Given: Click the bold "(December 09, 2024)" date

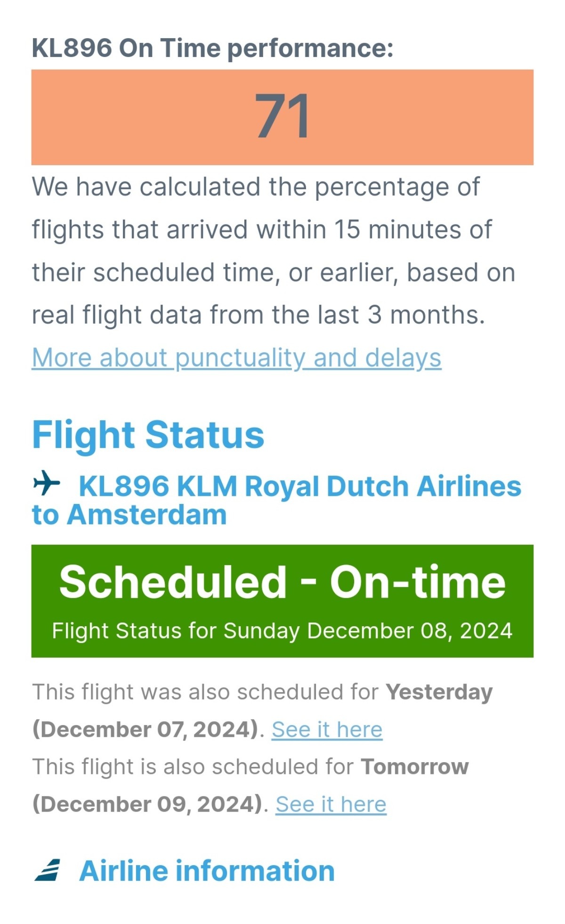Looking at the screenshot, I should (x=148, y=804).
